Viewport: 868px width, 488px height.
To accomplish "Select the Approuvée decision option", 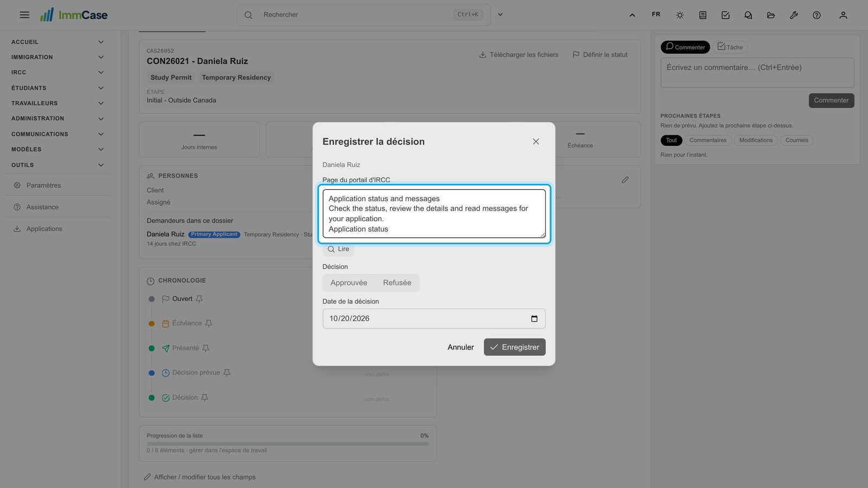I will pos(349,282).
